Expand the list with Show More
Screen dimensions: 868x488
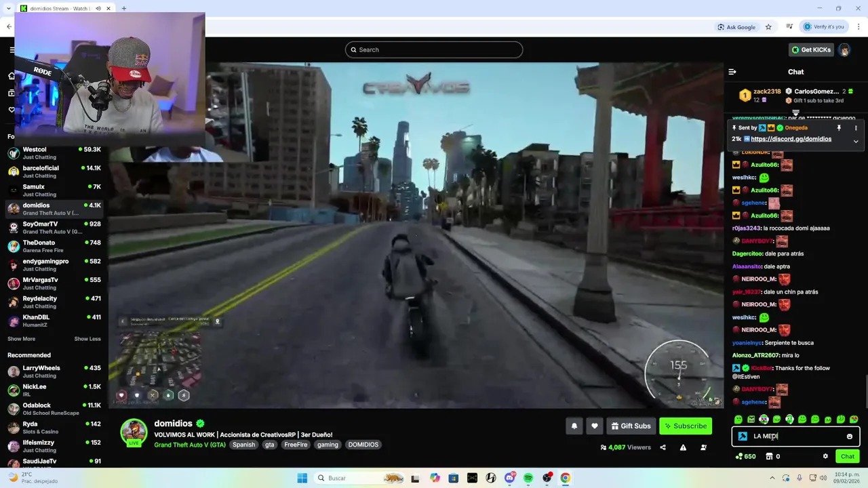click(x=21, y=339)
